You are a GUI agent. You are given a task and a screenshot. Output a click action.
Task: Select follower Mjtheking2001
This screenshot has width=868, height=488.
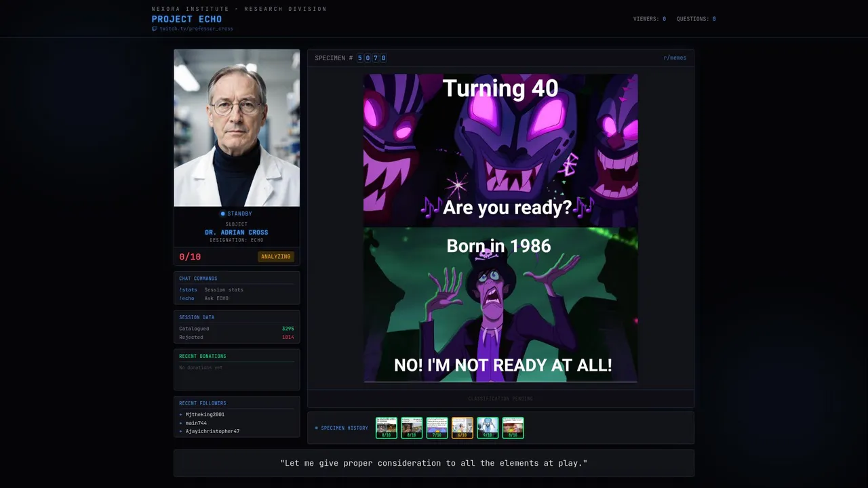pos(205,415)
